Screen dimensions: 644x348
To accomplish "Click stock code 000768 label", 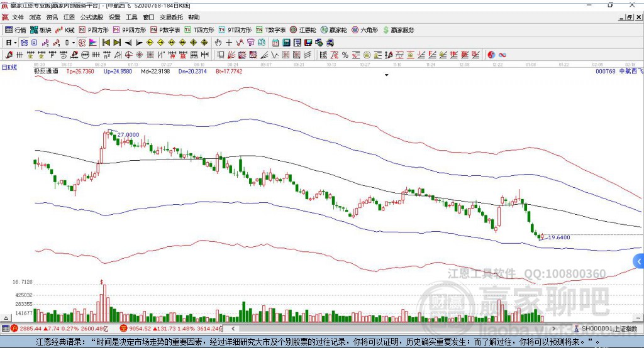I will pyautogui.click(x=606, y=71).
